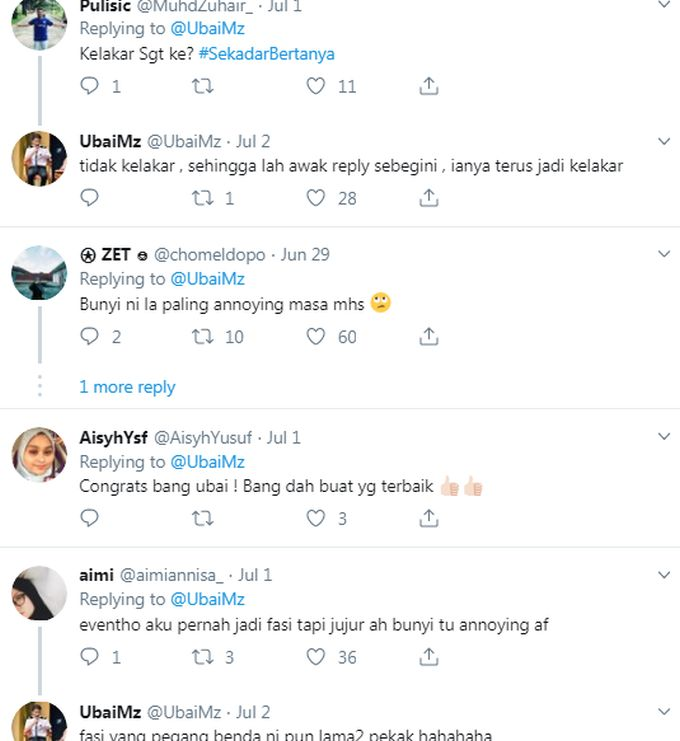This screenshot has height=741, width=680.
Task: Reply to Pulisic's "Kelakar Sgt ke?" tweet
Action: tap(90, 86)
